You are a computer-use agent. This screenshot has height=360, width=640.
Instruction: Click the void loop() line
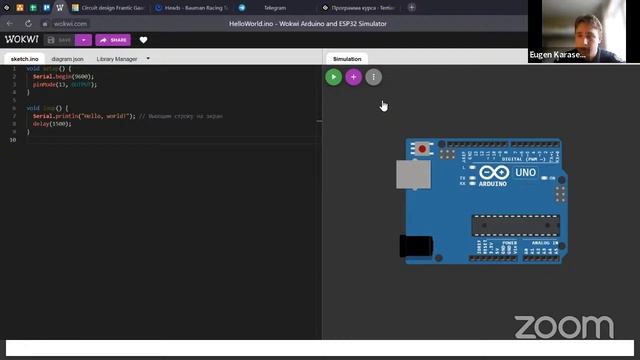[x=47, y=108]
